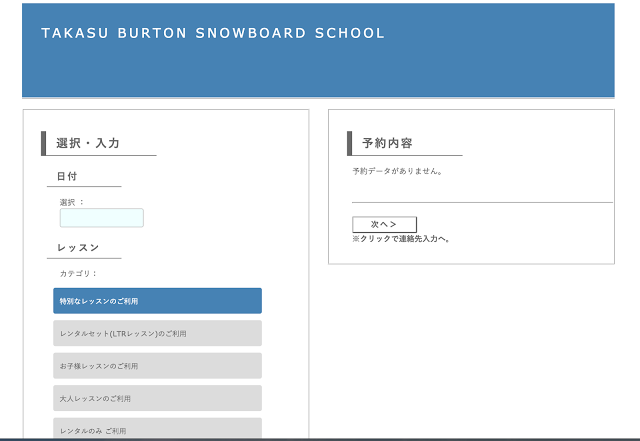Image resolution: width=640 pixels, height=441 pixels.
Task: Click the divider line above 次へ button
Action: [482, 202]
